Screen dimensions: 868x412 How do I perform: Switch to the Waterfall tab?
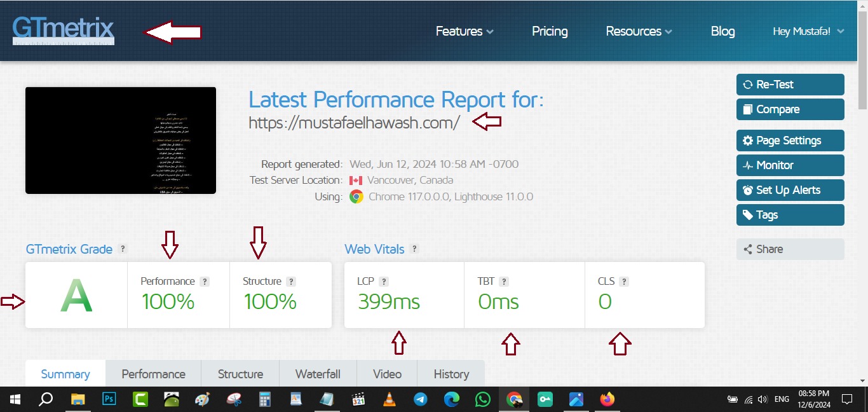coord(318,374)
